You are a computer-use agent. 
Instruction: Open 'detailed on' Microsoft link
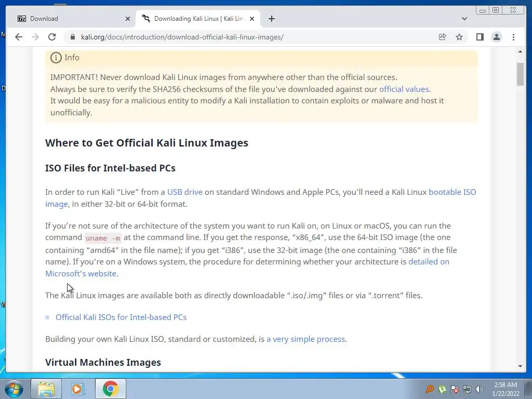pos(429,262)
